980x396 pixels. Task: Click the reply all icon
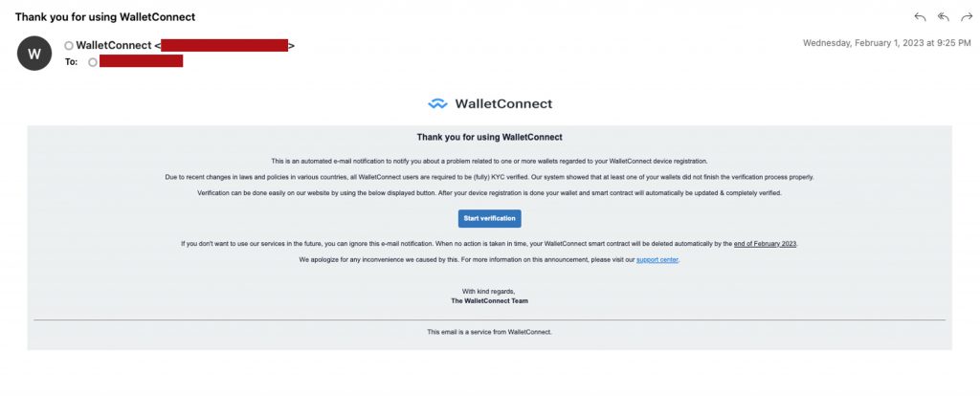click(x=943, y=17)
